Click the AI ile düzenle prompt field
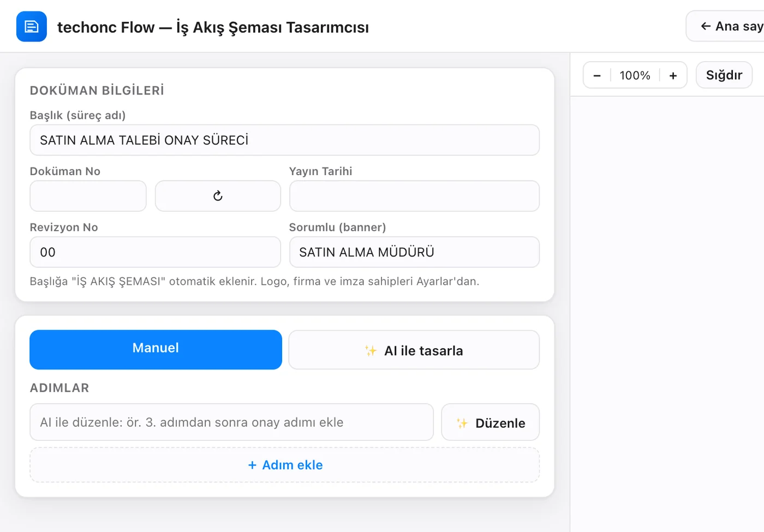764x532 pixels. click(x=231, y=422)
